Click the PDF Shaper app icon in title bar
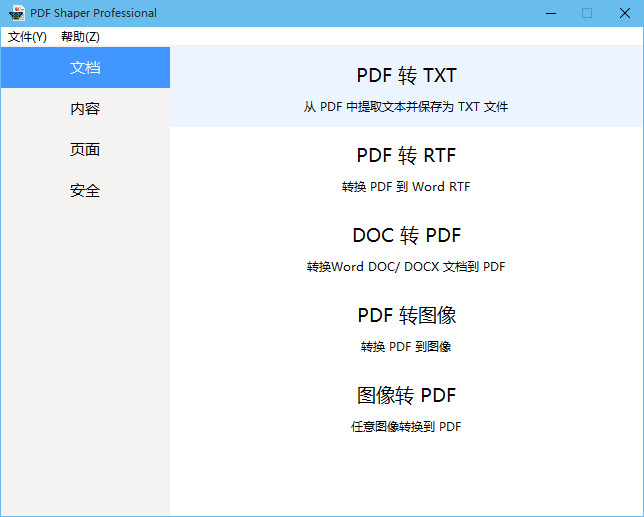The image size is (644, 517). (16, 13)
